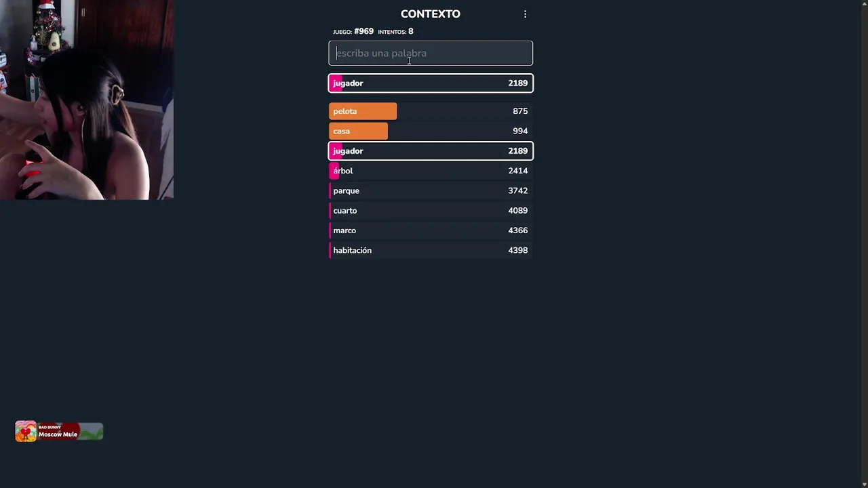The height and width of the screenshot is (488, 868).
Task: Click the game number #969 label
Action: pyautogui.click(x=363, y=32)
